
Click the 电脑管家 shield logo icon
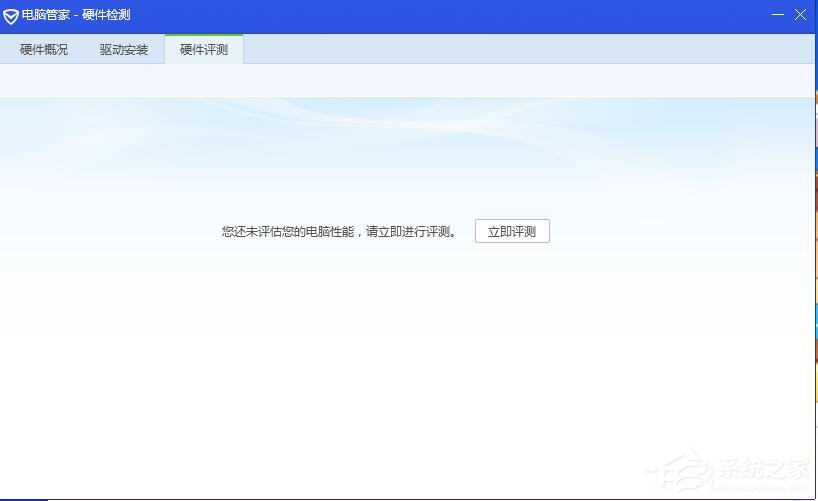(11, 16)
